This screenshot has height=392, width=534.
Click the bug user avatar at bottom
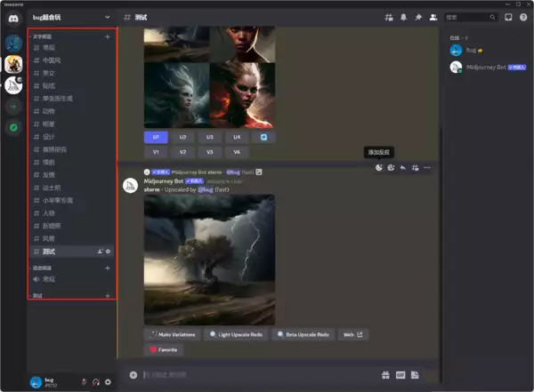point(36,382)
